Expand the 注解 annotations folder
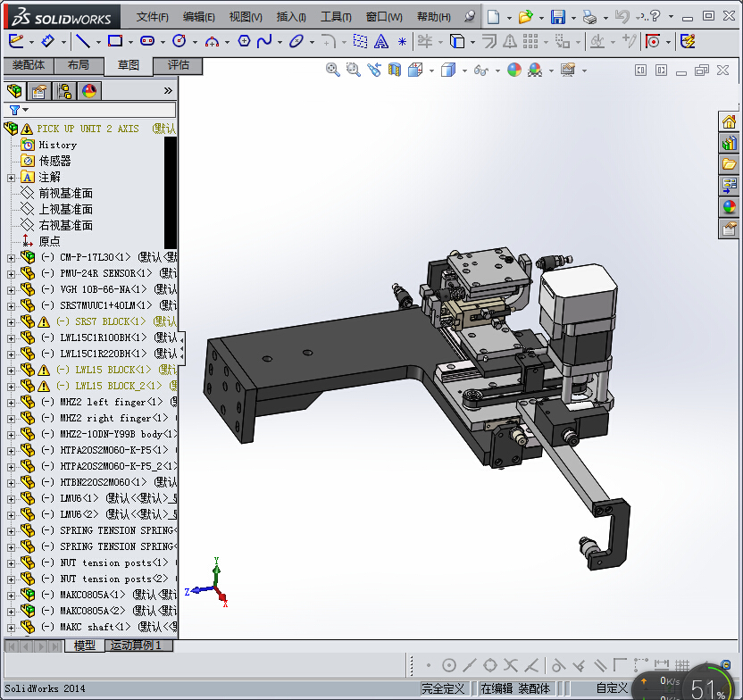The width and height of the screenshot is (743, 700). coord(11,177)
